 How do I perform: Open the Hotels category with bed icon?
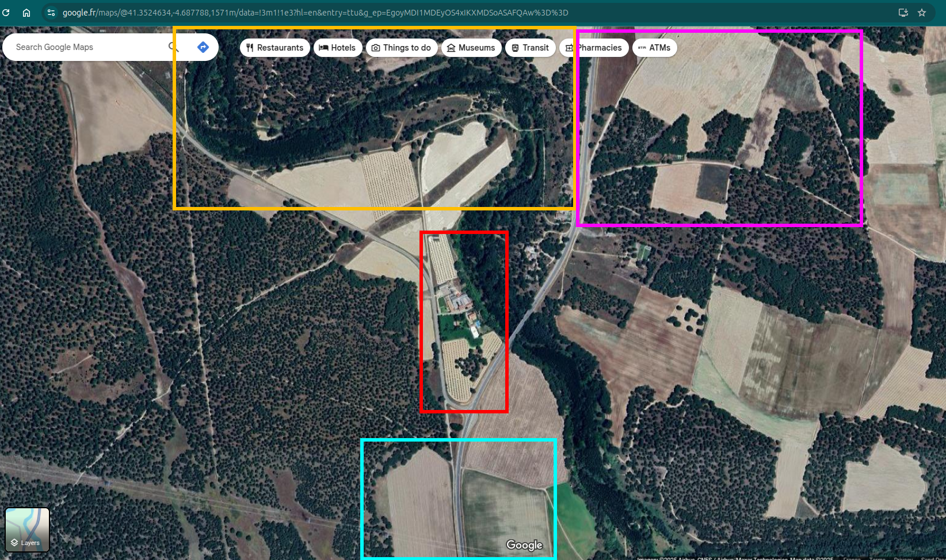pos(324,48)
